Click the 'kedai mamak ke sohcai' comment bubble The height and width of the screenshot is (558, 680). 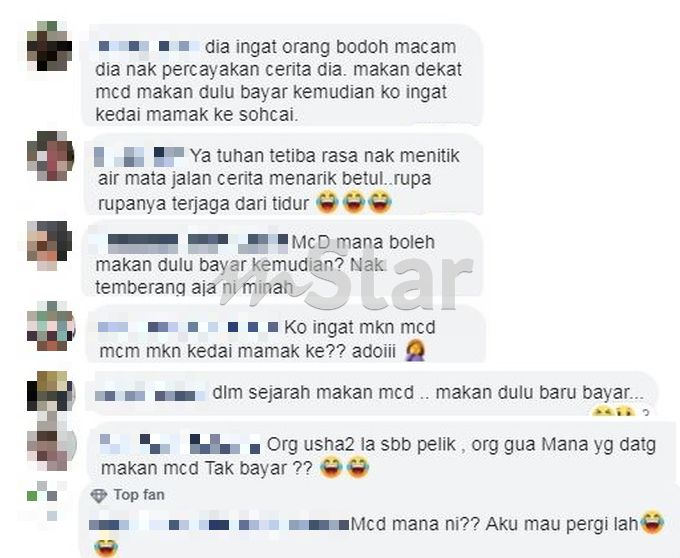click(x=282, y=75)
